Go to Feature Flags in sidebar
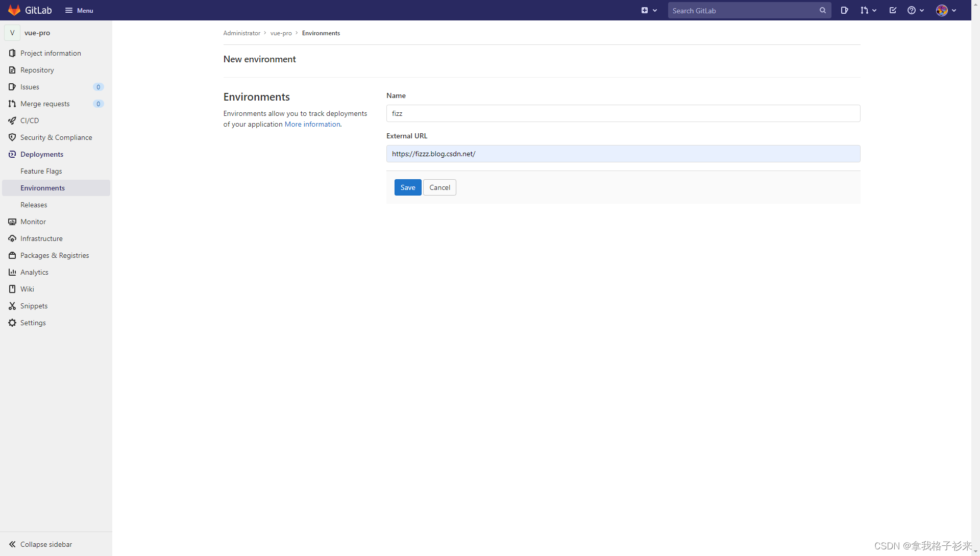The height and width of the screenshot is (556, 980). click(41, 171)
